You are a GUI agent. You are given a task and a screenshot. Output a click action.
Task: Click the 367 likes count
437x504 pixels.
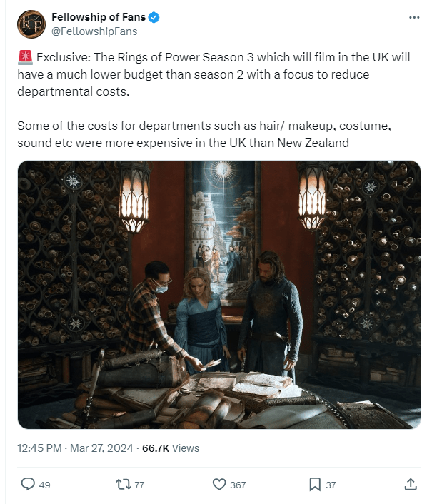pyautogui.click(x=238, y=485)
